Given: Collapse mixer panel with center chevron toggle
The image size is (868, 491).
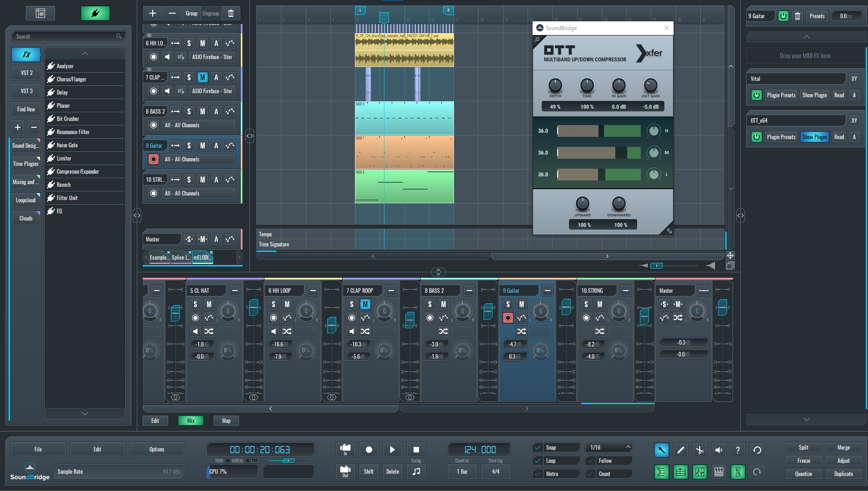Looking at the screenshot, I should click(x=439, y=272).
